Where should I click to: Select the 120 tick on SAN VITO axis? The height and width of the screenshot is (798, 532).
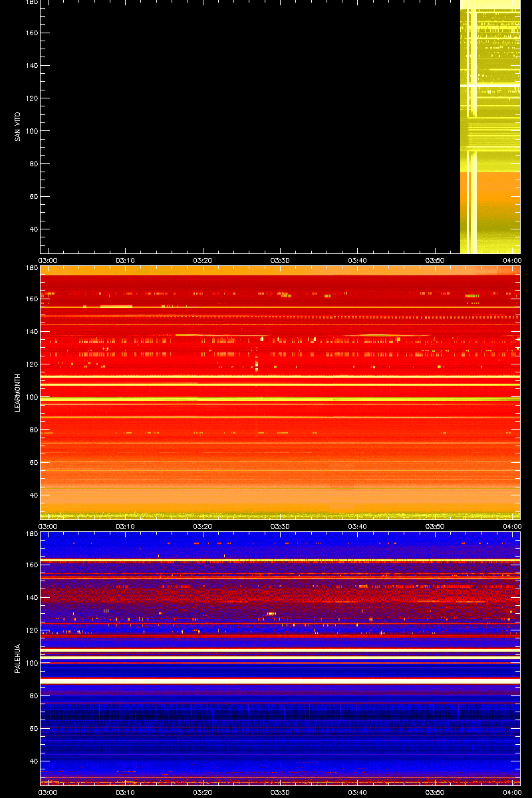[x=31, y=98]
